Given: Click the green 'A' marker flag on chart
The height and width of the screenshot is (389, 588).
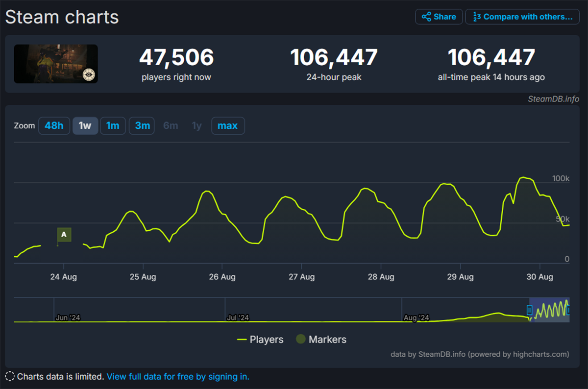Looking at the screenshot, I should pyautogui.click(x=64, y=234).
